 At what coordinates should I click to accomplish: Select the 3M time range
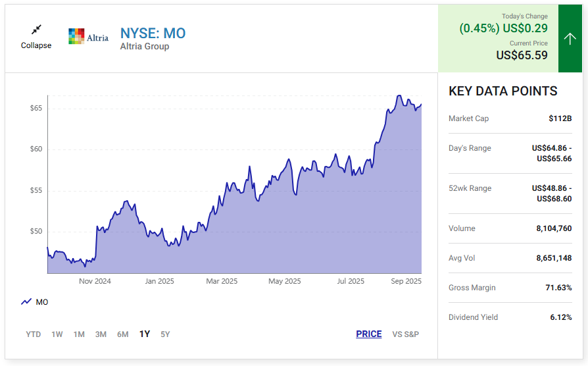(101, 334)
